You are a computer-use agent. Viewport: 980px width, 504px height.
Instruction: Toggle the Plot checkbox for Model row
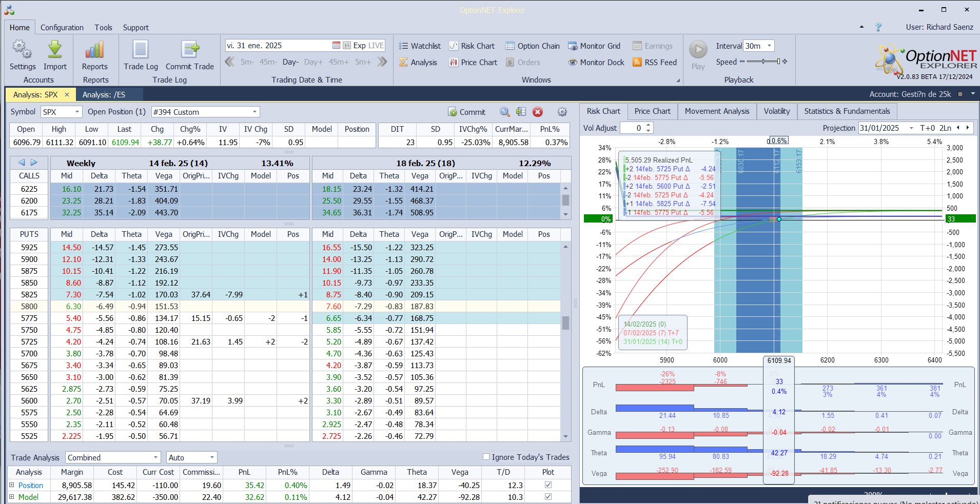[548, 497]
